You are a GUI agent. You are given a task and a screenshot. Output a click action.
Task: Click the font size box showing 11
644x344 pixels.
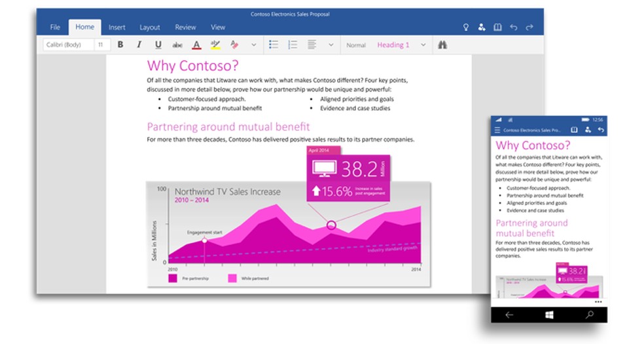[x=102, y=45]
